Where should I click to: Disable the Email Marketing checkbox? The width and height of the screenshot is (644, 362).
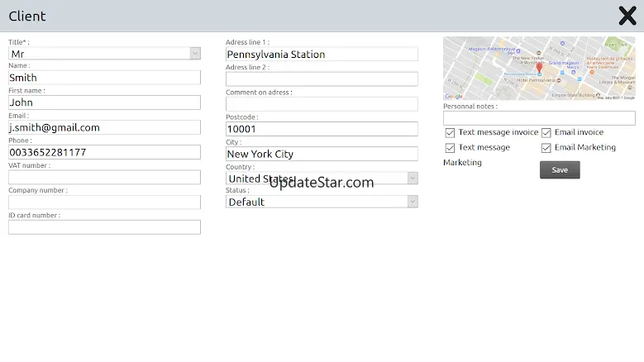[546, 148]
